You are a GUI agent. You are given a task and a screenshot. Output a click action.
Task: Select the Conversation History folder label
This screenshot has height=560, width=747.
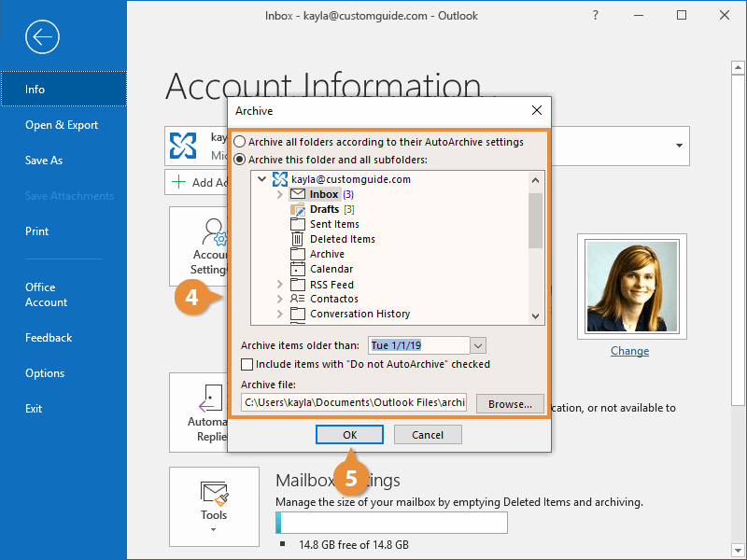(x=360, y=314)
